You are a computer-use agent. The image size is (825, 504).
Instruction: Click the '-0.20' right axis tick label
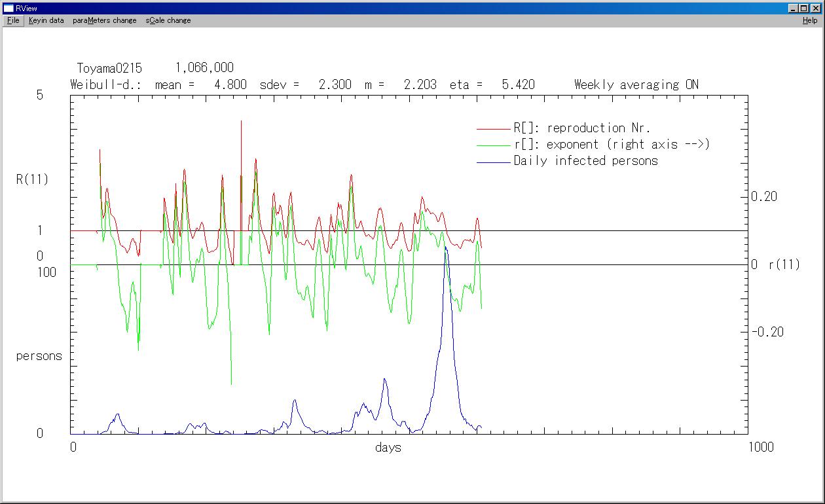pyautogui.click(x=767, y=332)
